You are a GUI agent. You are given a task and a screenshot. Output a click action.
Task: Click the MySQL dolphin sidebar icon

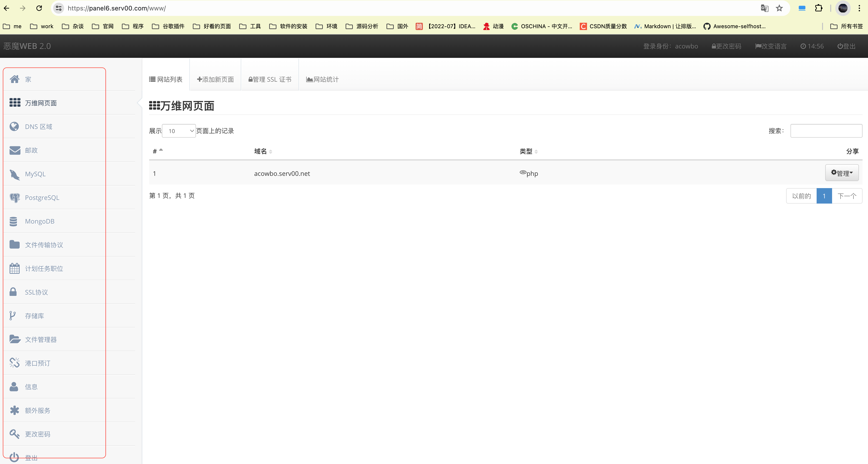coord(15,174)
